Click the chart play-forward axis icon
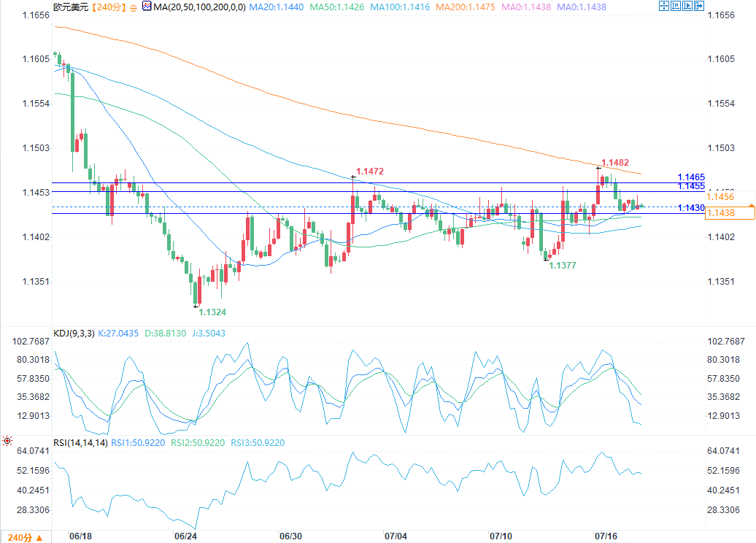 tap(687, 6)
